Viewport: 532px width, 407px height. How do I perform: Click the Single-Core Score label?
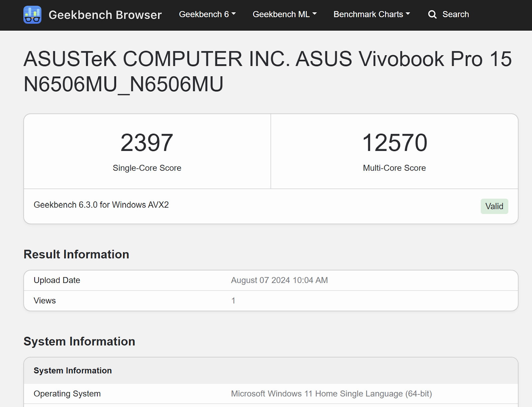pos(147,168)
